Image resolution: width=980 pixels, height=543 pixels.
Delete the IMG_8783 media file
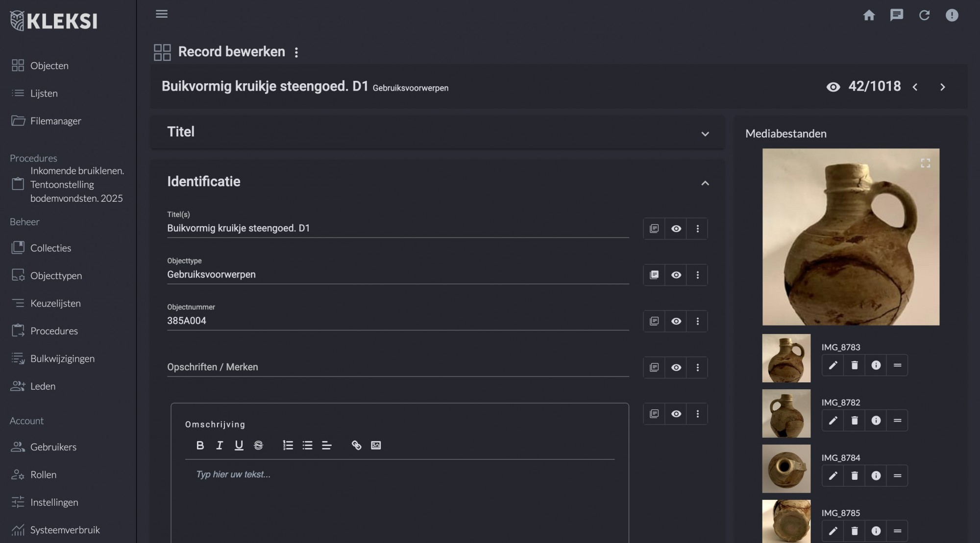(x=854, y=365)
